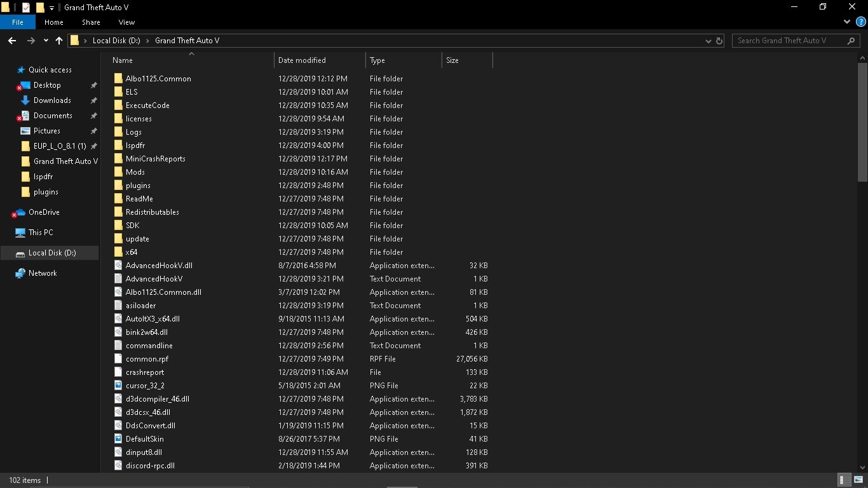Click the search magnifier icon
This screenshot has height=488, width=868.
coord(851,41)
